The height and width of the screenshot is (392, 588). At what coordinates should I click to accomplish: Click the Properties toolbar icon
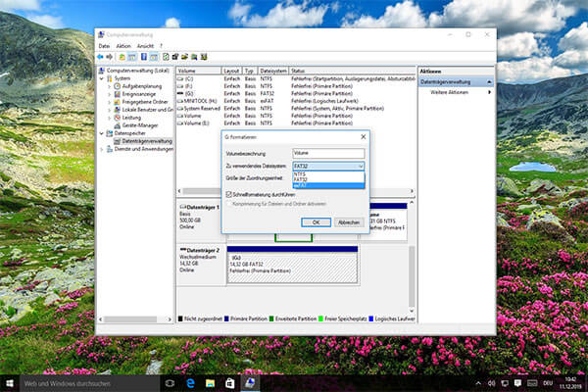point(175,57)
